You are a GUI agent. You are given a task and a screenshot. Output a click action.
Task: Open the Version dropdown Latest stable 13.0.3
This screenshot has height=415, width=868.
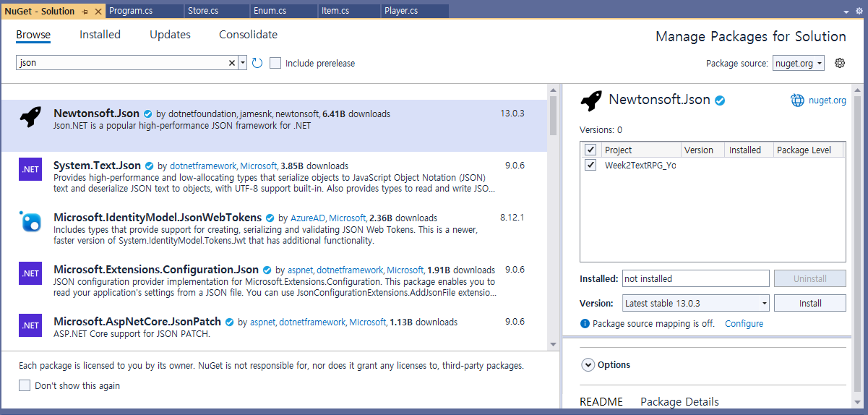pos(695,303)
